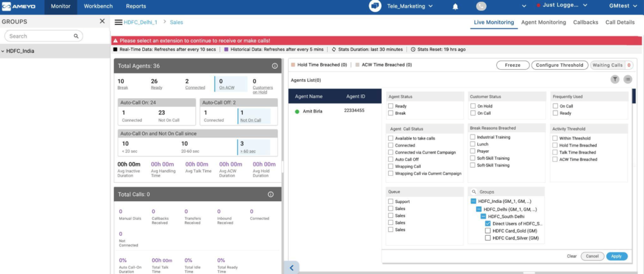Switch to Agent Monitoring tab

[543, 23]
